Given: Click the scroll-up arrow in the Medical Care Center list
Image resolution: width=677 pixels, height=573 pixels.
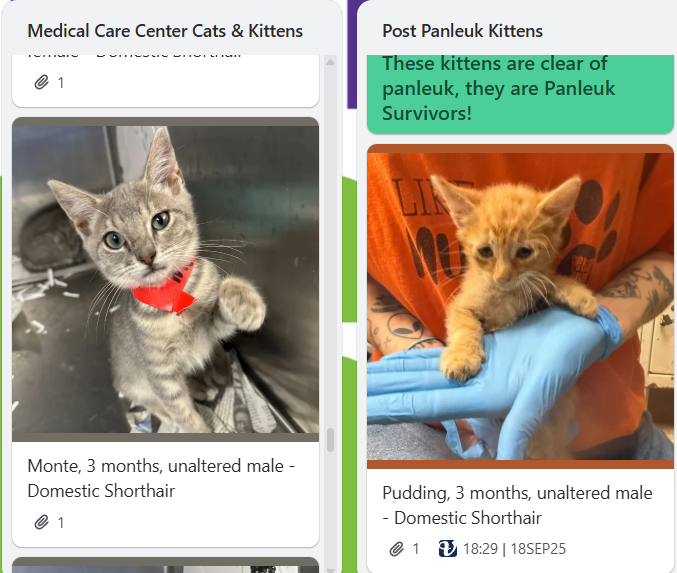Looking at the screenshot, I should pos(330,62).
